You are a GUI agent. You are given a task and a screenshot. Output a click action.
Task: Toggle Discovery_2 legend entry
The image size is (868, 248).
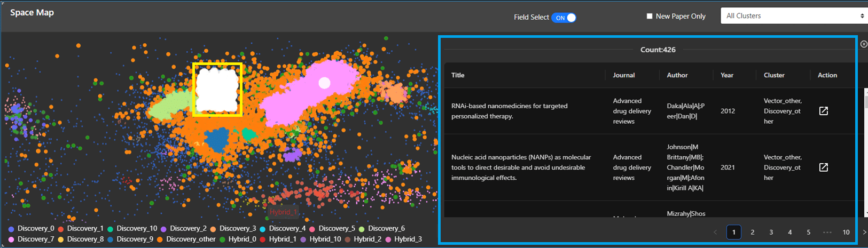(x=184, y=228)
